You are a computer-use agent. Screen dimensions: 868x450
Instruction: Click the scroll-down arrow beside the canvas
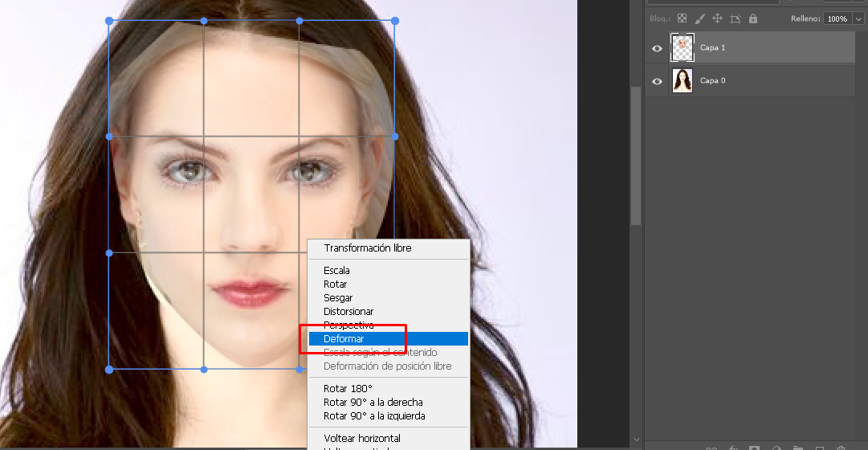point(636,440)
